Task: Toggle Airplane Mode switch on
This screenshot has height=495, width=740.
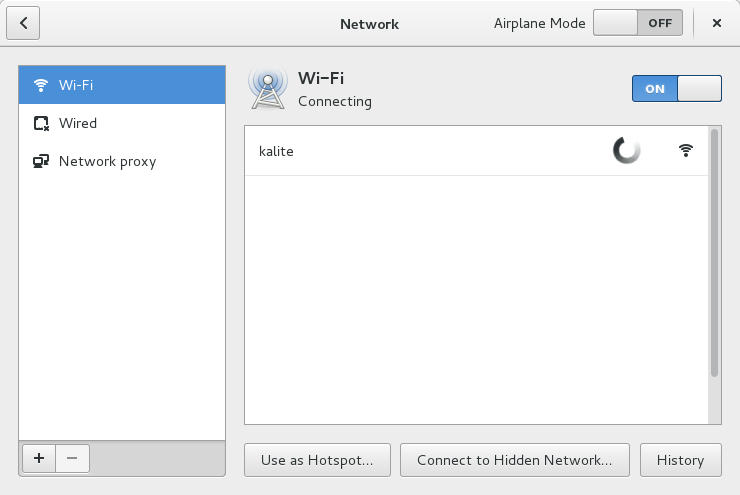Action: point(638,23)
